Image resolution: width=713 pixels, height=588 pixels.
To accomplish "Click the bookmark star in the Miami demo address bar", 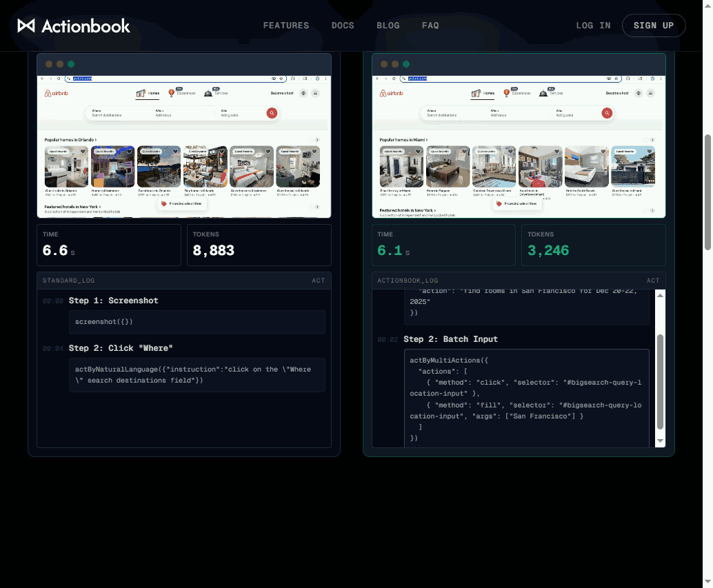I will (616, 79).
